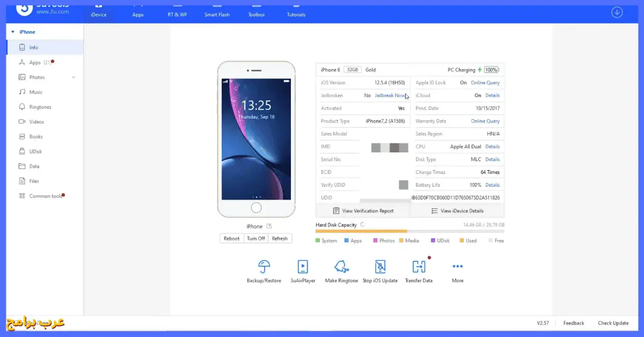The image size is (644, 337).
Task: Open CPU Details link
Action: [x=492, y=146]
